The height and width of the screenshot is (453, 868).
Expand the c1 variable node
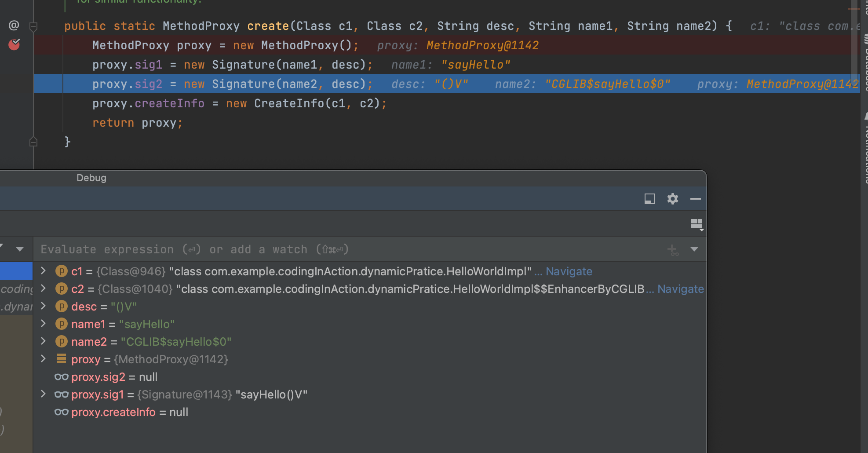click(x=43, y=271)
